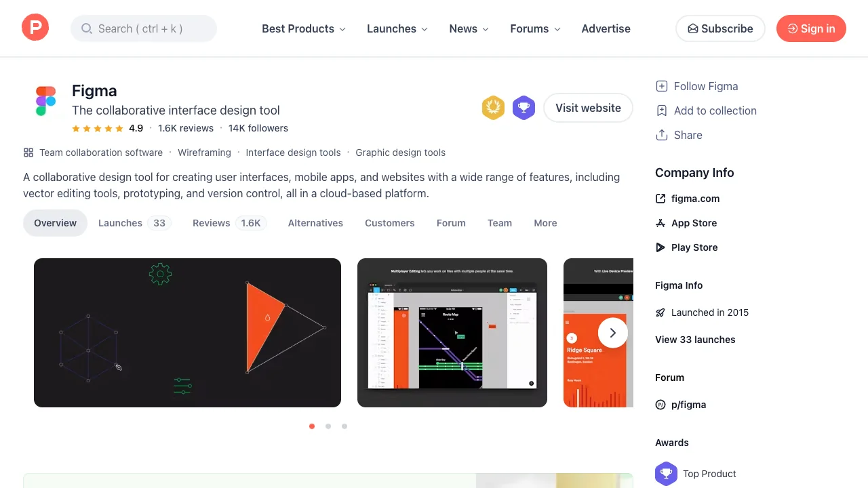The height and width of the screenshot is (488, 868).
Task: Click the App Store icon
Action: 660,223
